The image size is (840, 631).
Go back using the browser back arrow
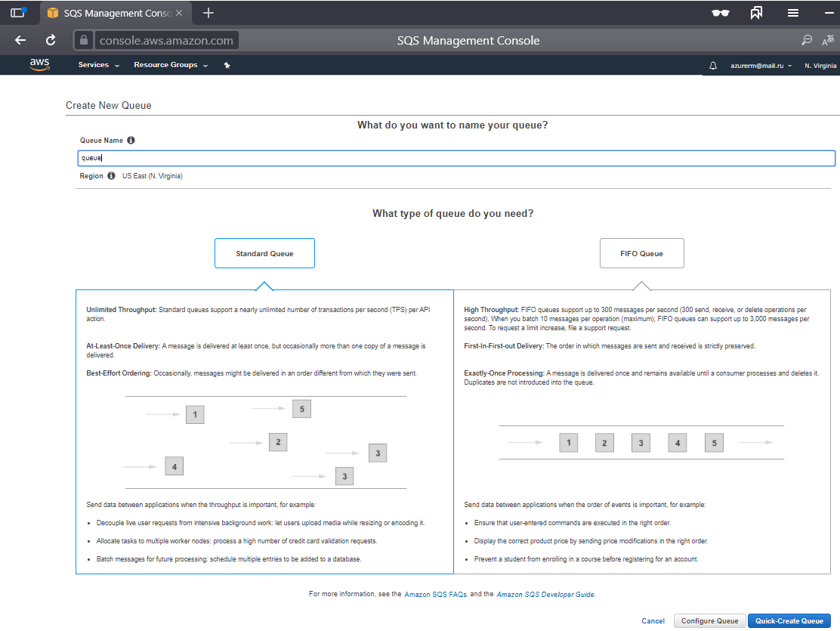[20, 40]
